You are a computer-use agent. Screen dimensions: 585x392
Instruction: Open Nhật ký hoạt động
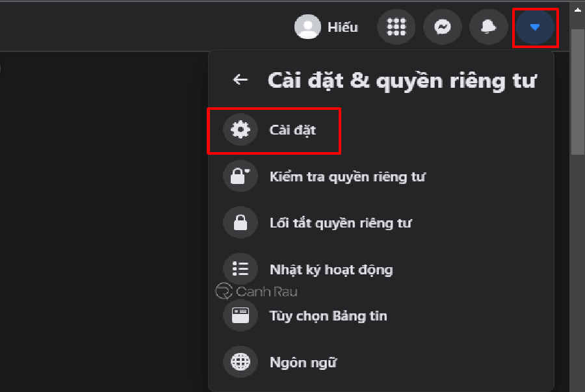331,269
